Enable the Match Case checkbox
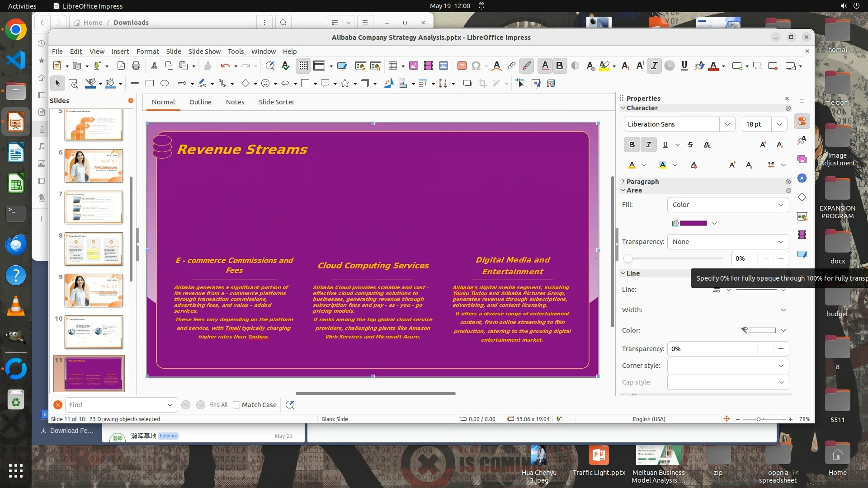Viewport: 868px width, 488px height. point(236,405)
